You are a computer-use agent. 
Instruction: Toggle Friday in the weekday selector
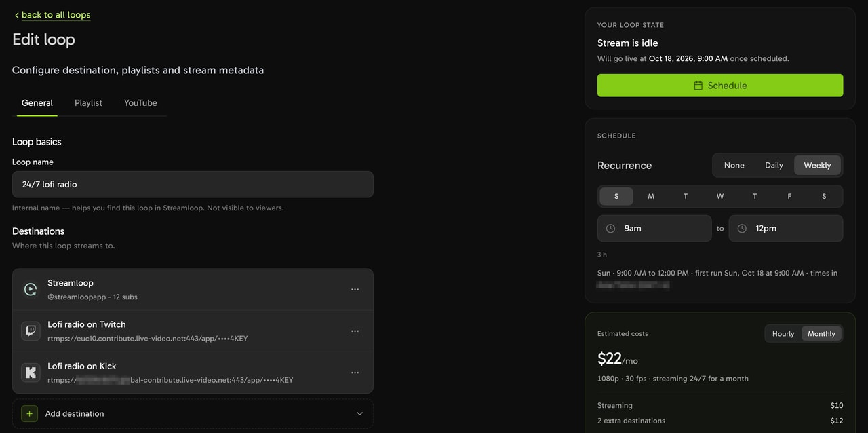click(789, 196)
